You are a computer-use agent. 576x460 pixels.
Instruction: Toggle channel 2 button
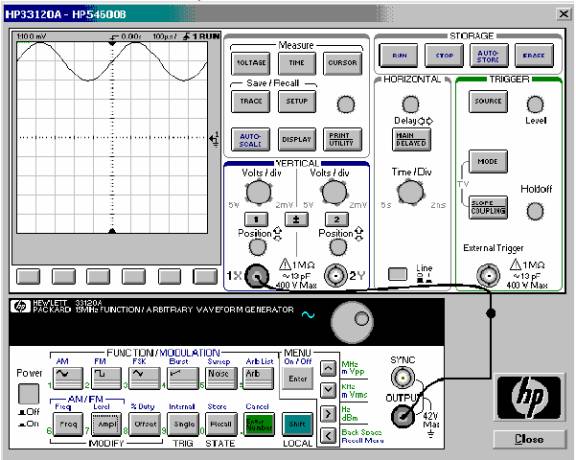[x=336, y=220]
